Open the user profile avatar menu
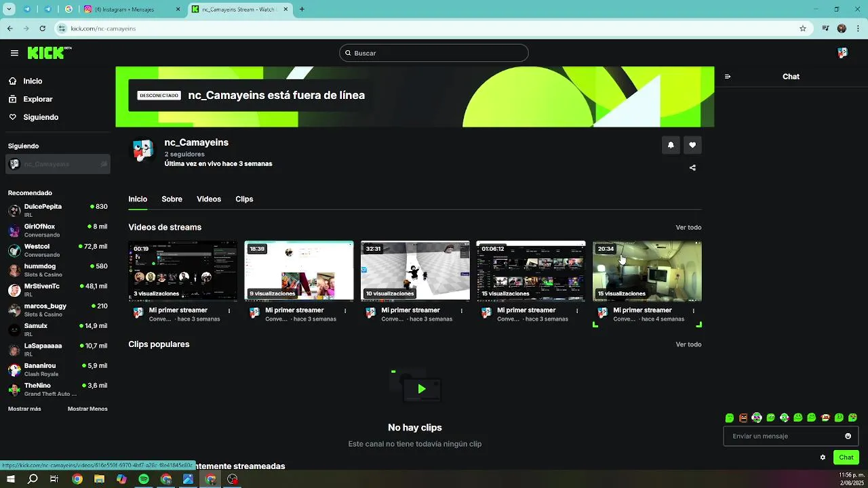 [842, 53]
